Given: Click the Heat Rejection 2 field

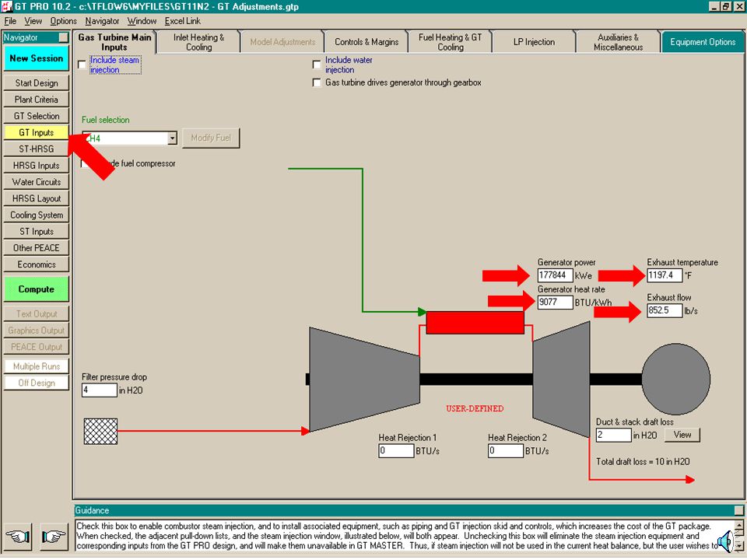Looking at the screenshot, I should pyautogui.click(x=506, y=451).
